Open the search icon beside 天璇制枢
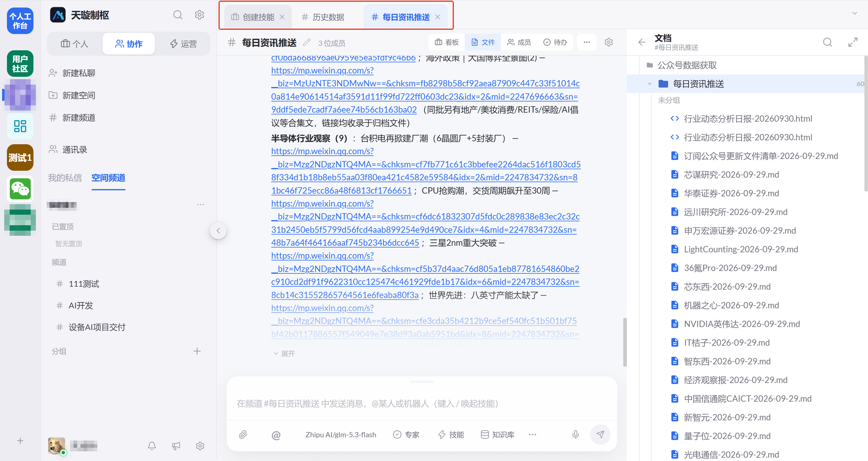The height and width of the screenshot is (461, 868). coord(178,15)
